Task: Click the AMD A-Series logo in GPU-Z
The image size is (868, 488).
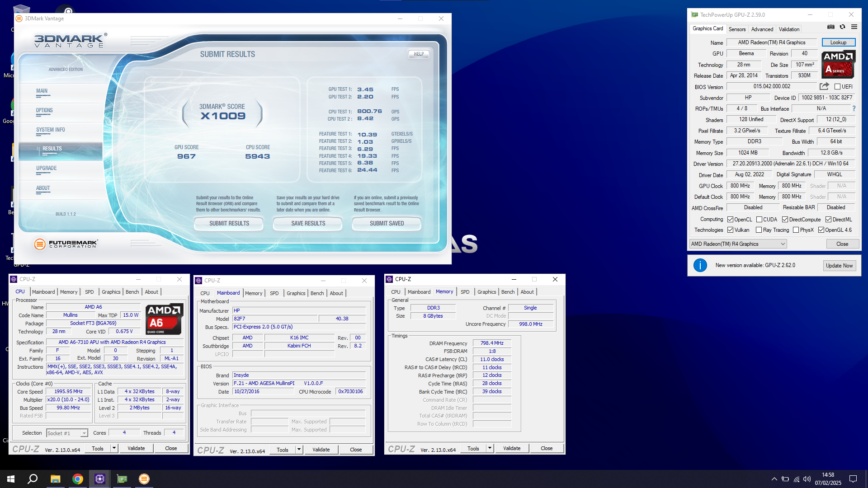Action: [838, 64]
